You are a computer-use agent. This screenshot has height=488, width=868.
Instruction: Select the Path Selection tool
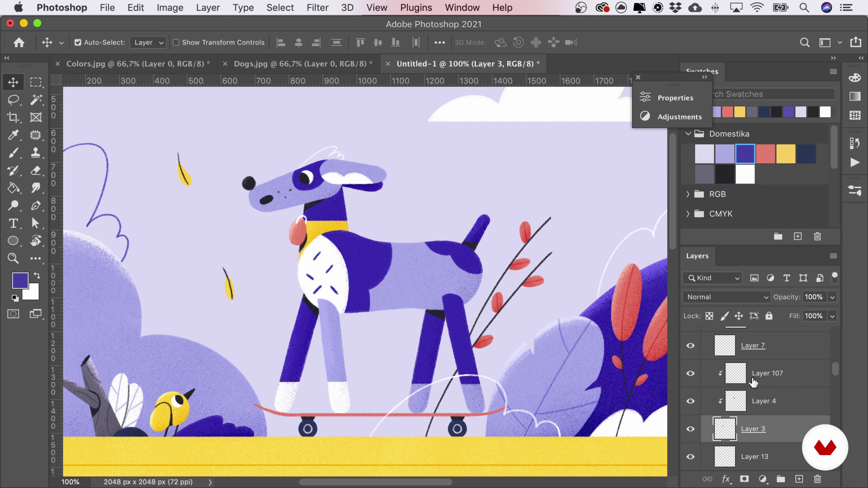[x=36, y=223]
